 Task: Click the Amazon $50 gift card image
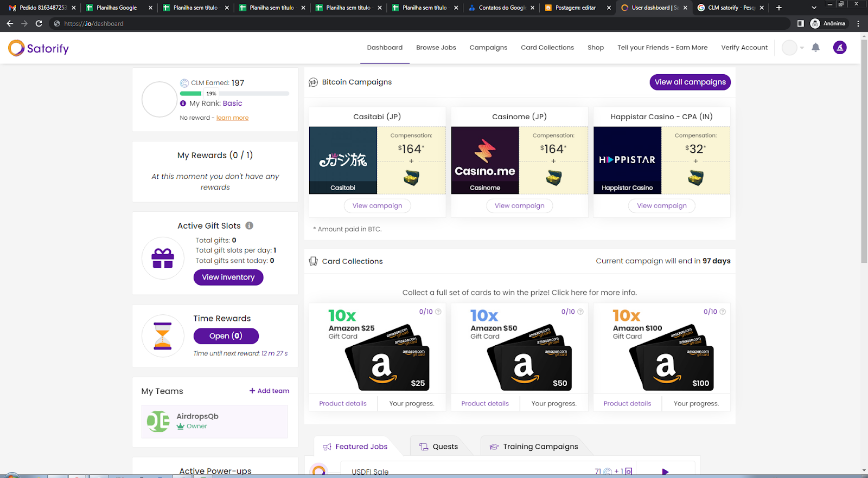(529, 358)
